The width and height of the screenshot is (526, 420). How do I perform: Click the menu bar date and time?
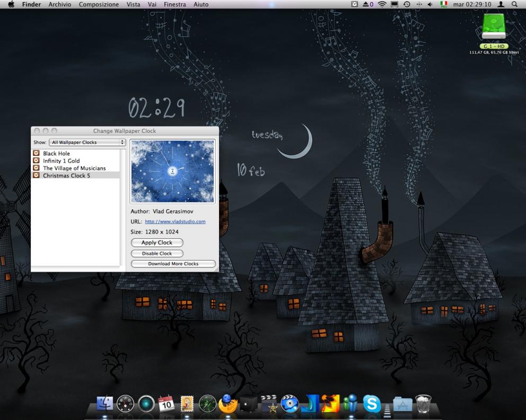pos(472,4)
